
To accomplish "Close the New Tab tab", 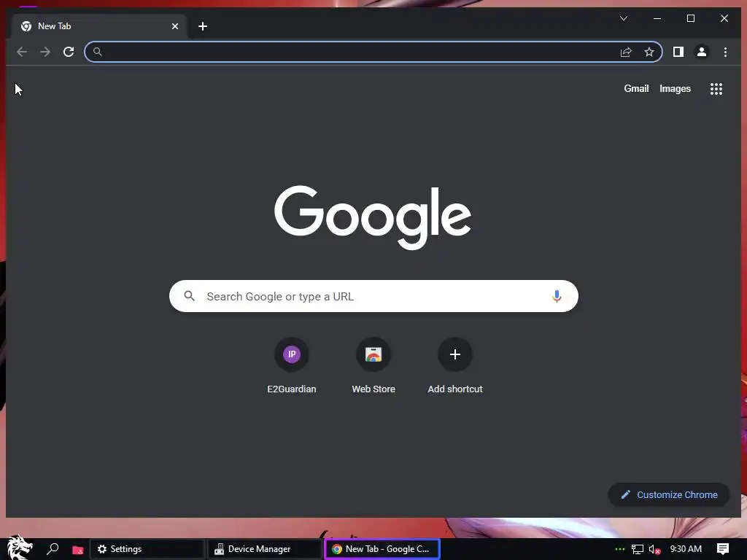I will point(175,26).
